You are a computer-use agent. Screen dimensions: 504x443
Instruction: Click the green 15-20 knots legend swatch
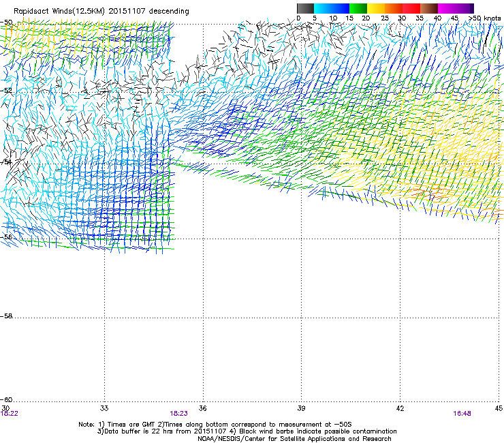358,8
